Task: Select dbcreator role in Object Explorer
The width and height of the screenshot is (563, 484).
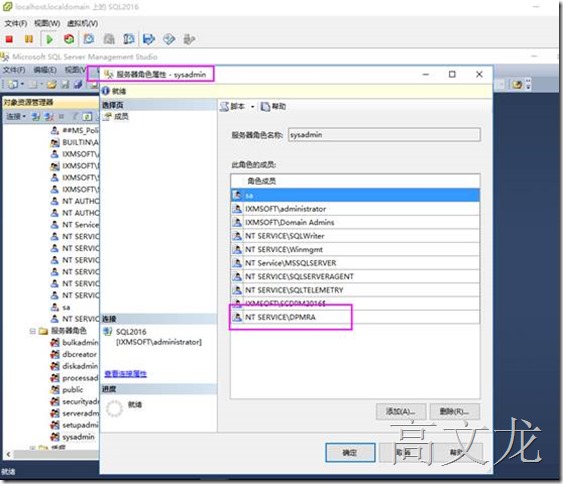Action: click(79, 354)
